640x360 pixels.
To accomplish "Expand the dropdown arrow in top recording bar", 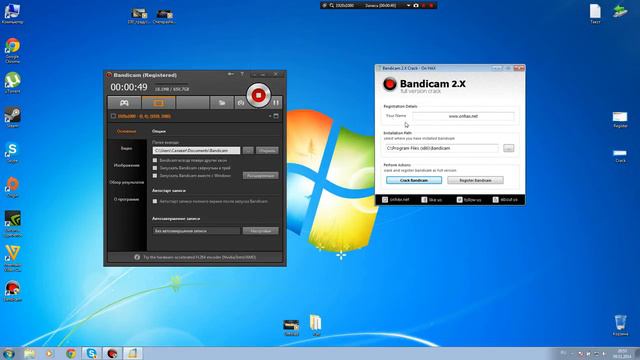I will pos(408,6).
